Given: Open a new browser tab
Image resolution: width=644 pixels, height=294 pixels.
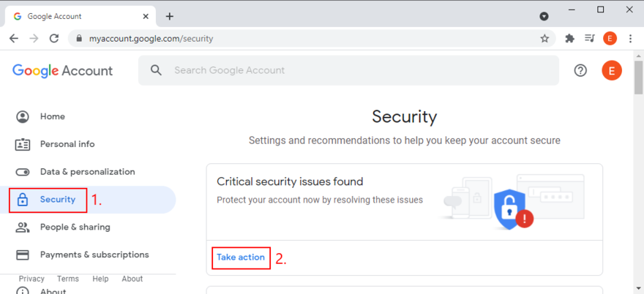Looking at the screenshot, I should click(170, 16).
